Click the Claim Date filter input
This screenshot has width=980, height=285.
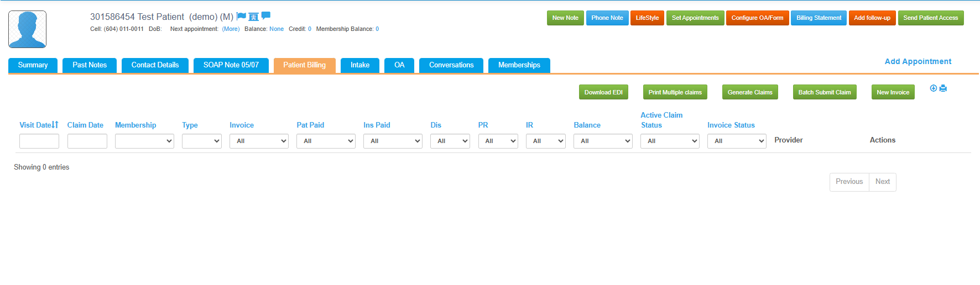click(x=87, y=141)
